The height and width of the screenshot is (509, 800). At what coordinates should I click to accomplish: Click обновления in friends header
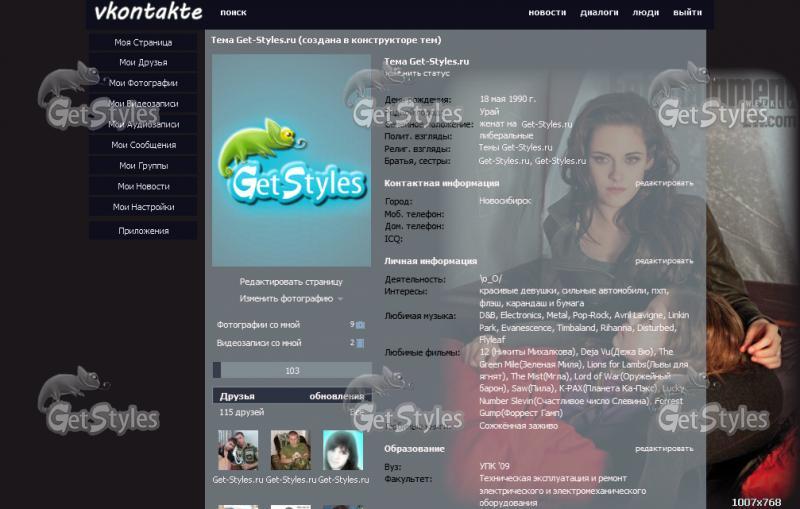pos(336,396)
